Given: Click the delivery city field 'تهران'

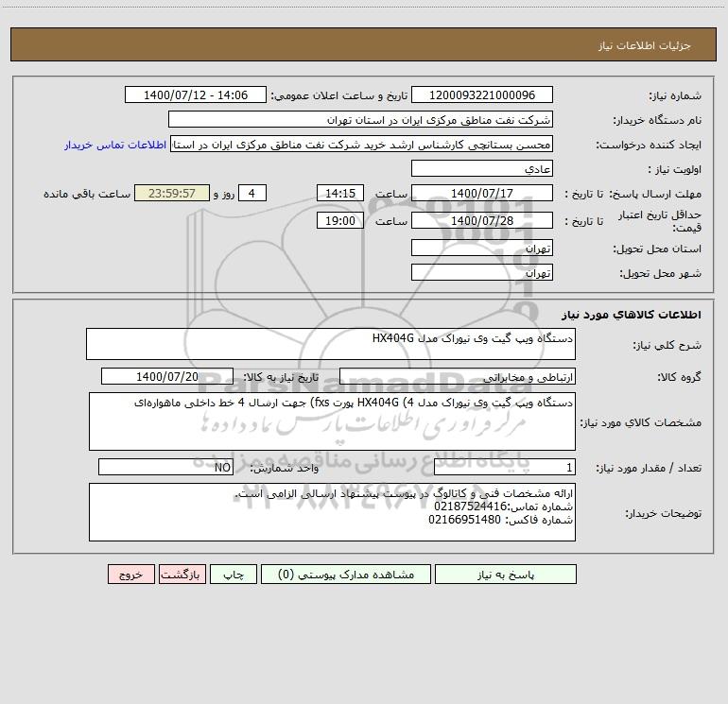Looking at the screenshot, I should (482, 272).
